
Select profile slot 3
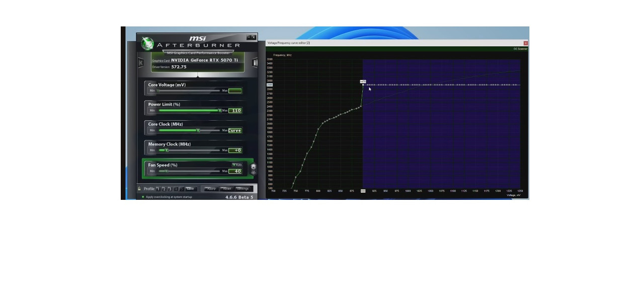pyautogui.click(x=170, y=189)
